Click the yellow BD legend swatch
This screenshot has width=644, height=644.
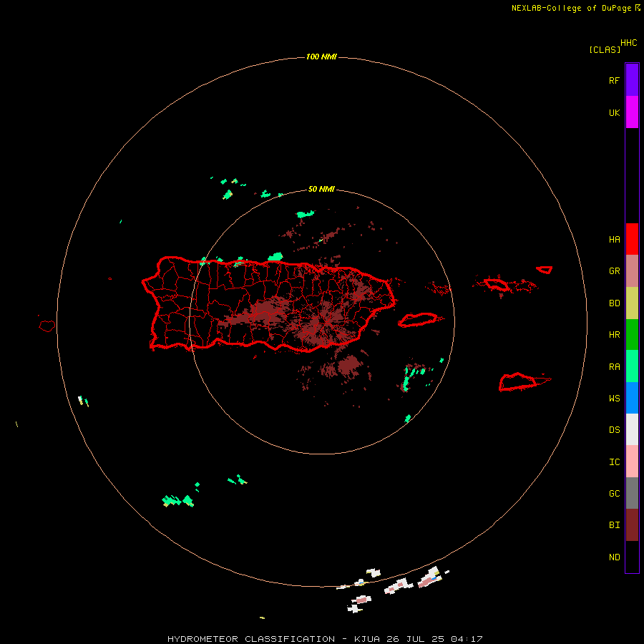[x=632, y=303]
